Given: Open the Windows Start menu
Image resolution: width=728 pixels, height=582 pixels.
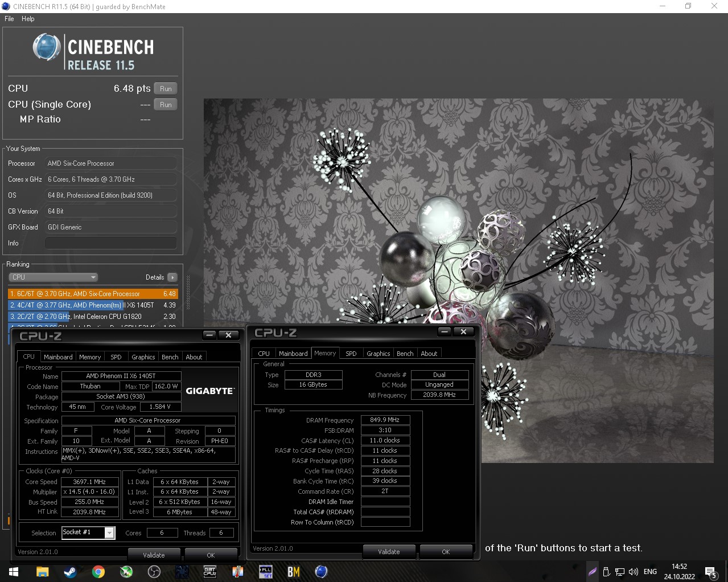Looking at the screenshot, I should pyautogui.click(x=14, y=572).
